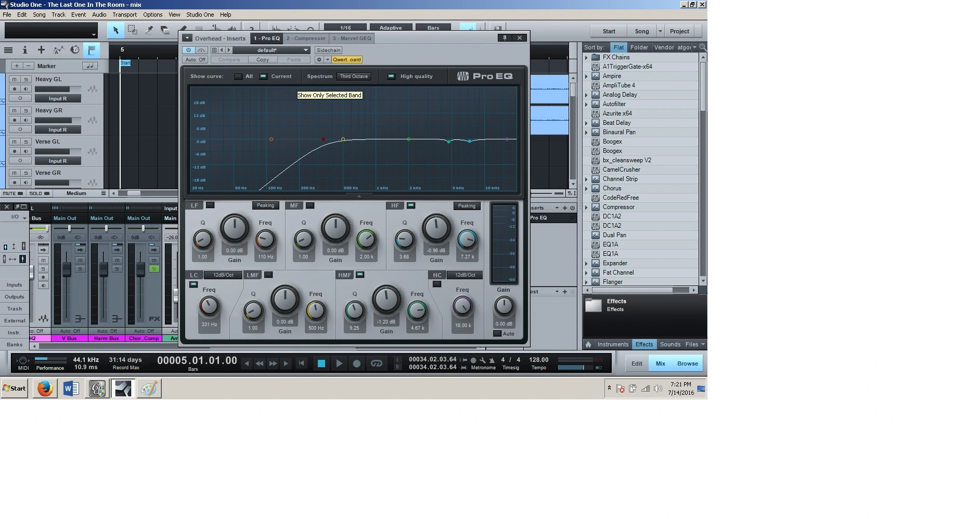The image size is (980, 519).
Task: Click the Copy button in Pro EQ
Action: [x=263, y=60]
